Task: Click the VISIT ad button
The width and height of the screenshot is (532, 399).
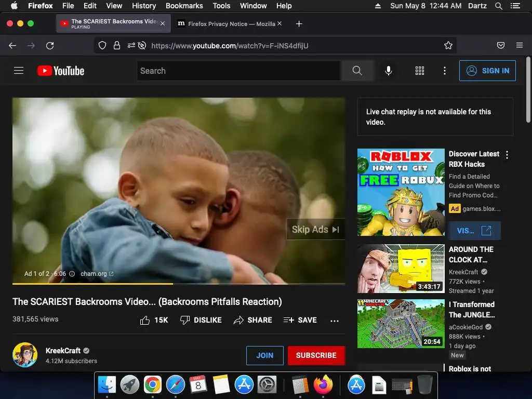Action: (x=474, y=231)
